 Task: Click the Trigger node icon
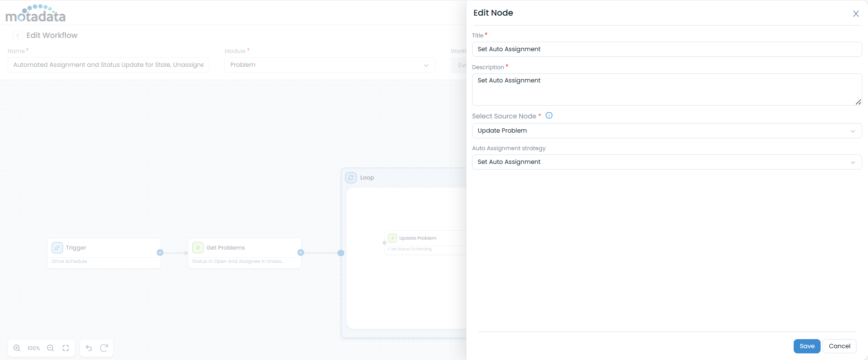[x=57, y=248]
